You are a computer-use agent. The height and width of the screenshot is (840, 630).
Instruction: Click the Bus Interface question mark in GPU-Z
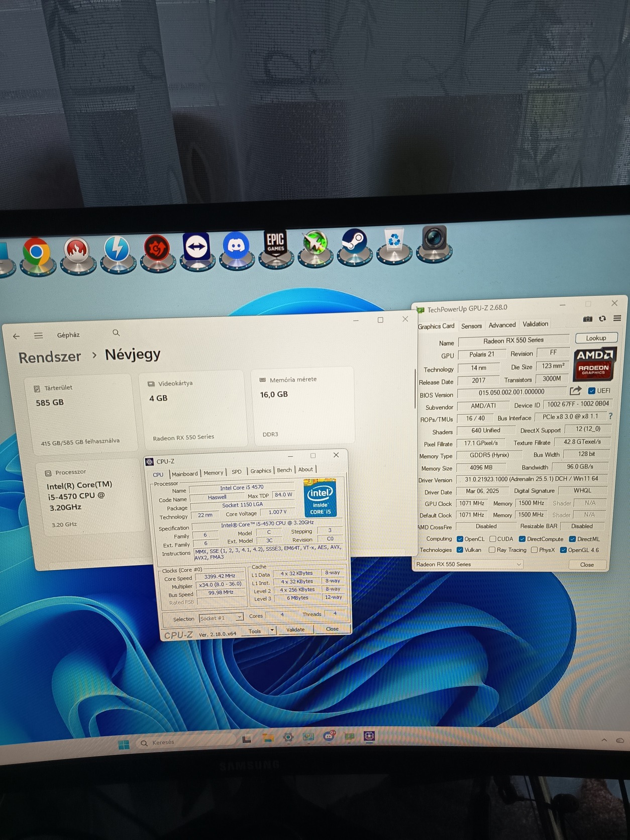pyautogui.click(x=610, y=416)
